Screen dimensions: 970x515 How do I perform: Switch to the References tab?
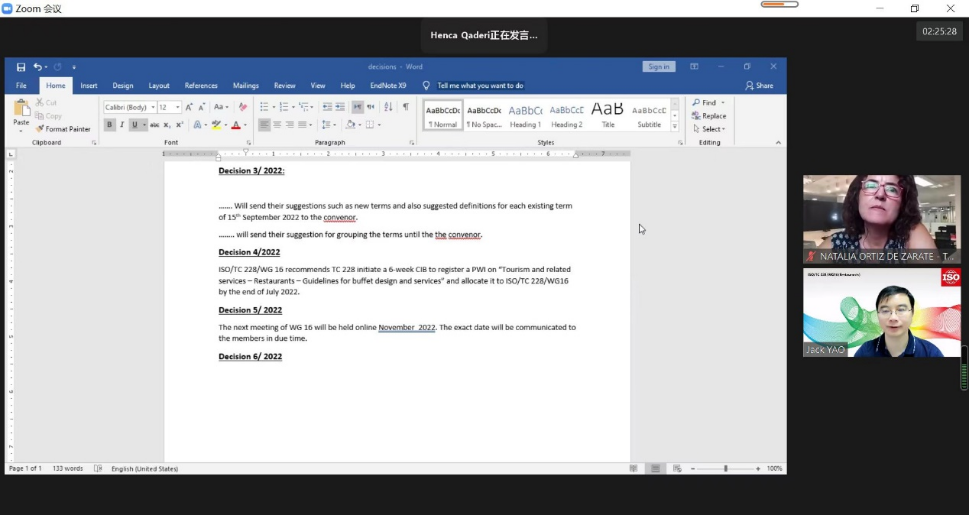pos(201,86)
